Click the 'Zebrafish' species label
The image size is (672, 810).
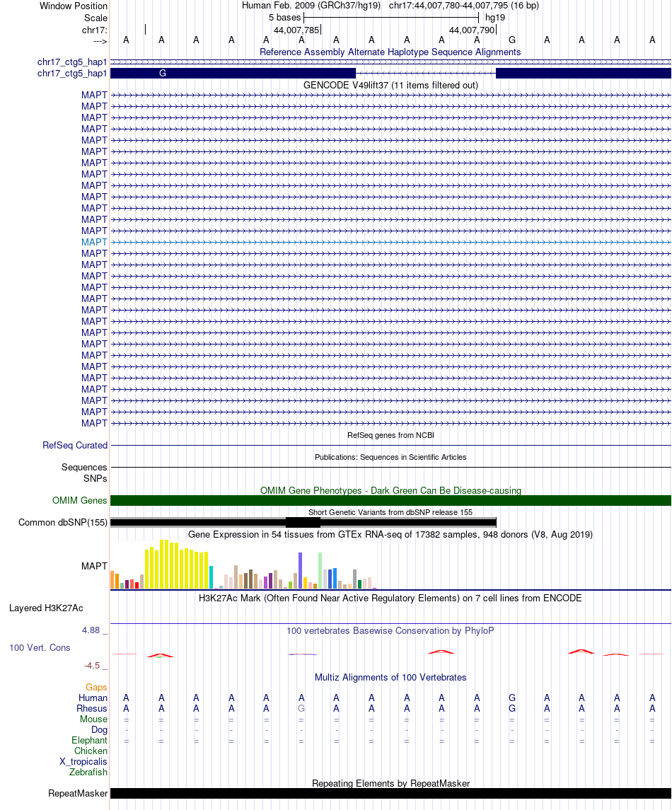pos(88,772)
